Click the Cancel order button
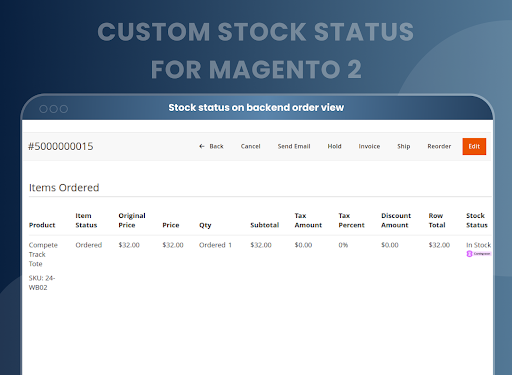The width and height of the screenshot is (512, 375). tap(250, 146)
